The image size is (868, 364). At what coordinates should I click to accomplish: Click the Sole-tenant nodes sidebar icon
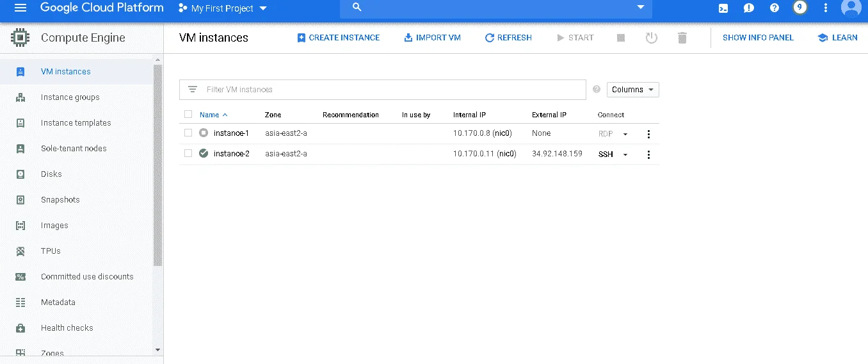point(20,149)
